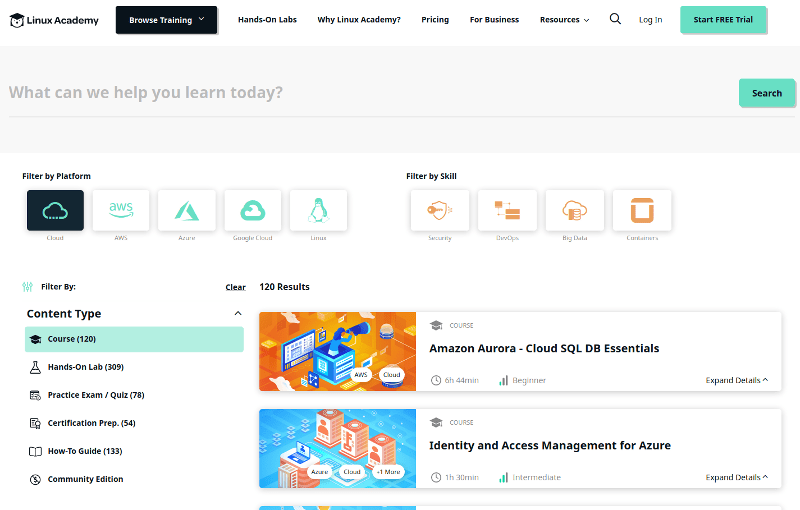Filter by Azure platform icon
Viewport: 800px width, 510px height.
tap(187, 210)
